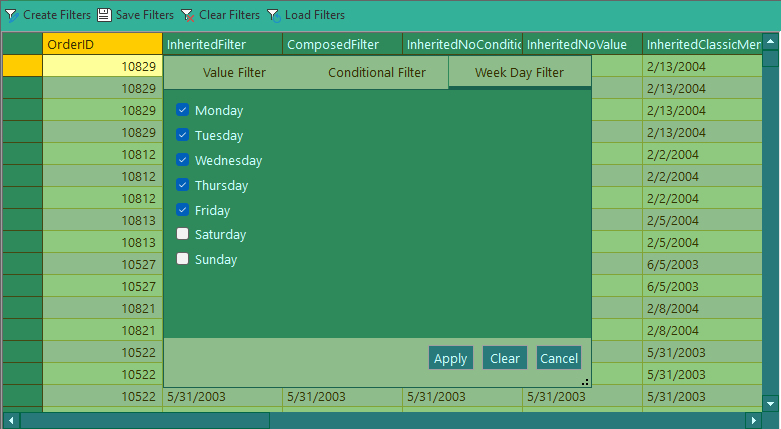The width and height of the screenshot is (781, 429).
Task: Click the Clear button in filter popup
Action: pos(505,358)
